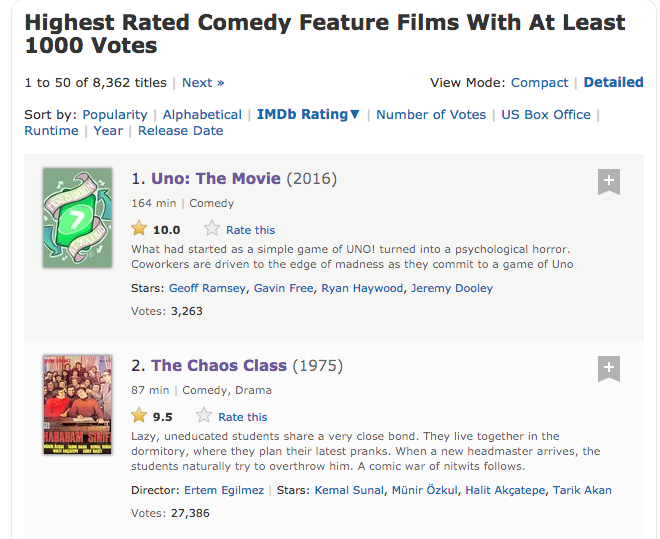Add The Chaos Class to watchlist
This screenshot has width=660, height=539.
609,368
